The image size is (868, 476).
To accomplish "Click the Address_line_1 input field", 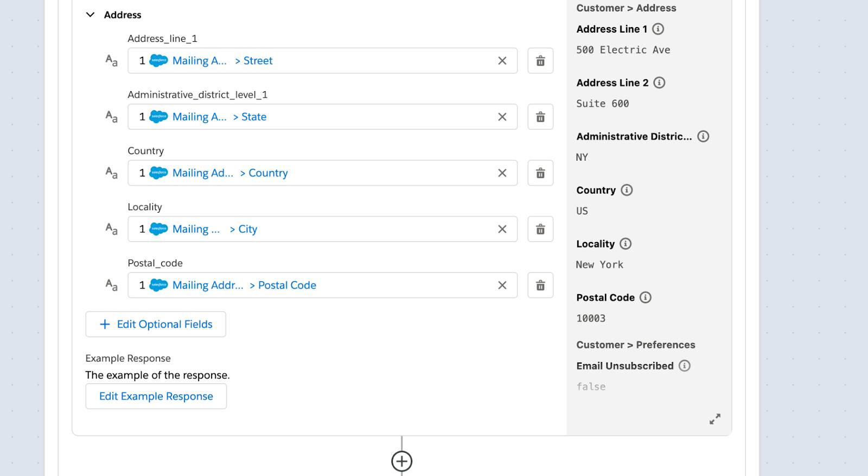I will tap(322, 61).
